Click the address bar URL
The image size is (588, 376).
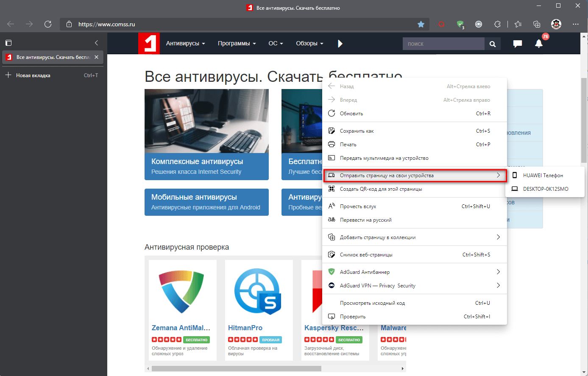[107, 24]
